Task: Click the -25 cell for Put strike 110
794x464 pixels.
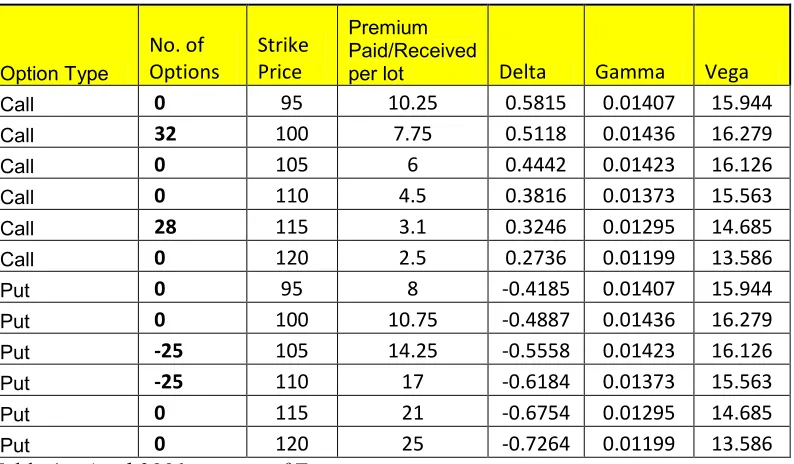Action: [x=192, y=381]
